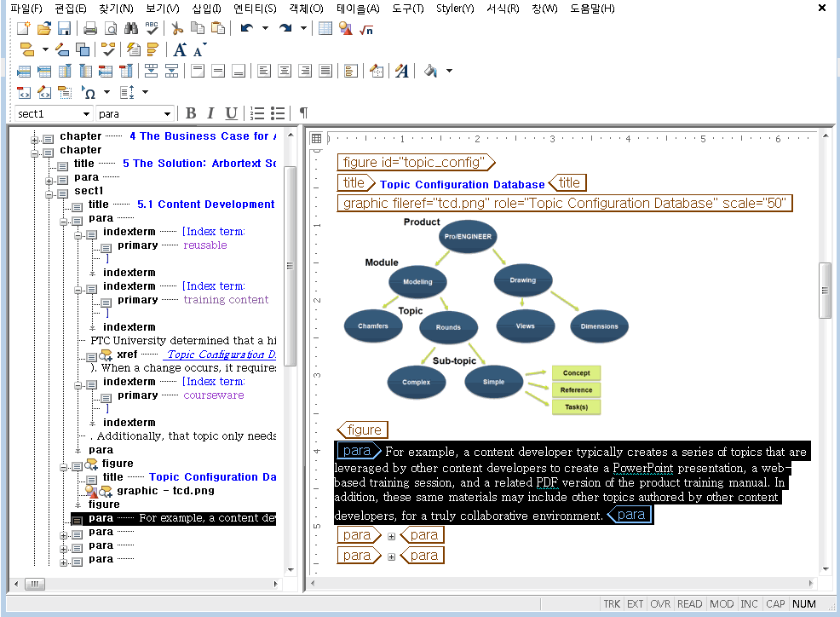Click the document vertical scrollbar thumb
This screenshot has height=617, width=840.
825,290
